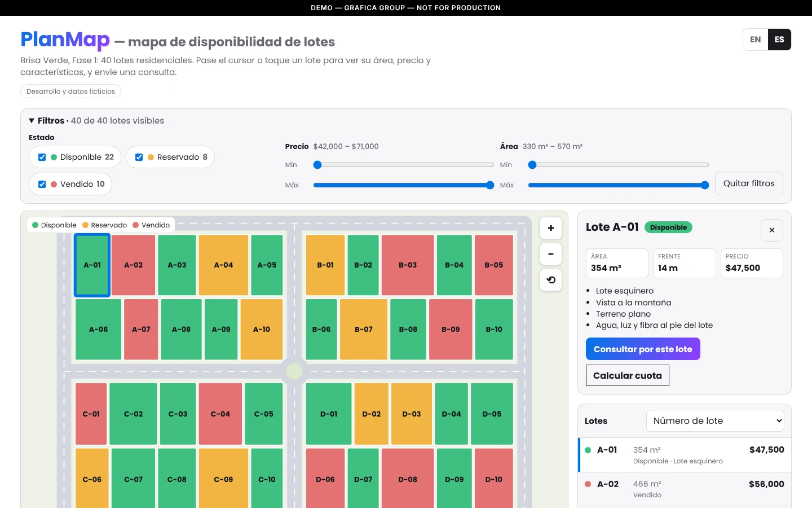Select lot C-04 on the map
812x508 pixels.
(x=220, y=414)
